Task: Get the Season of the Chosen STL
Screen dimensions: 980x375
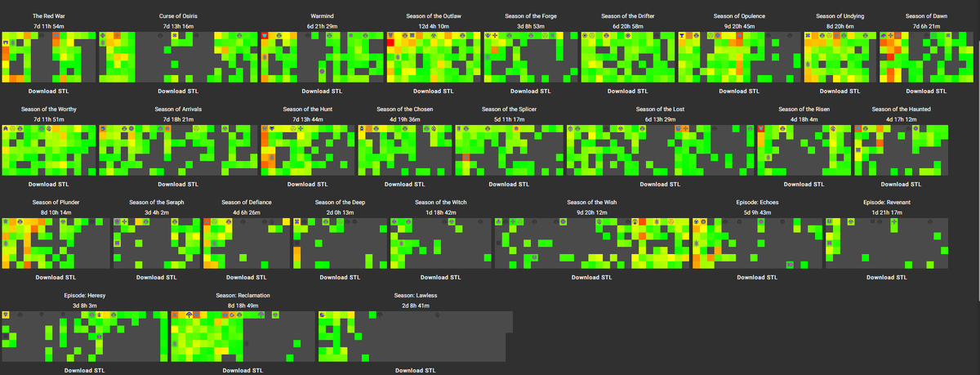Action: (405, 184)
